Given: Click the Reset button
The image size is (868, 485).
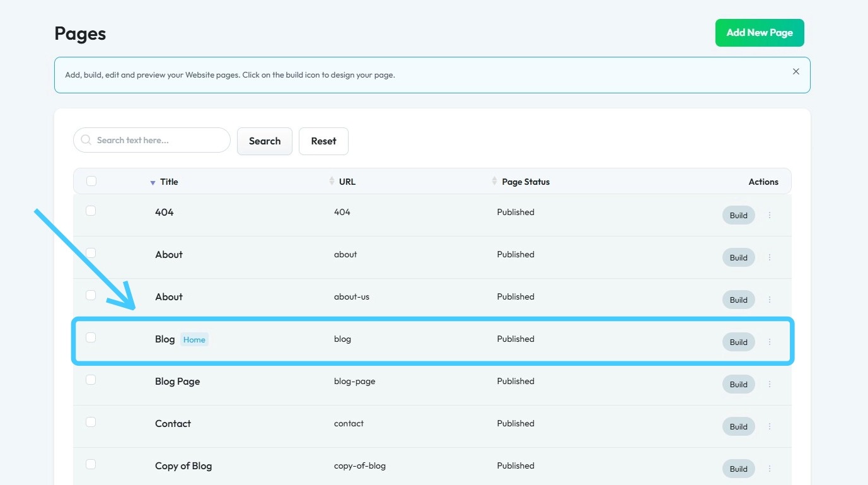Looking at the screenshot, I should [x=323, y=141].
